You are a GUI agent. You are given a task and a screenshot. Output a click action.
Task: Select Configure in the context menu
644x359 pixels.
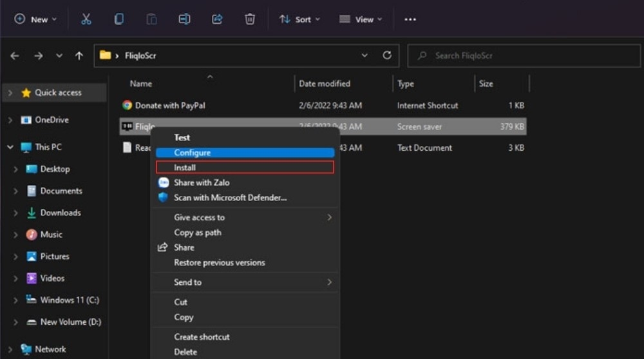coord(245,153)
